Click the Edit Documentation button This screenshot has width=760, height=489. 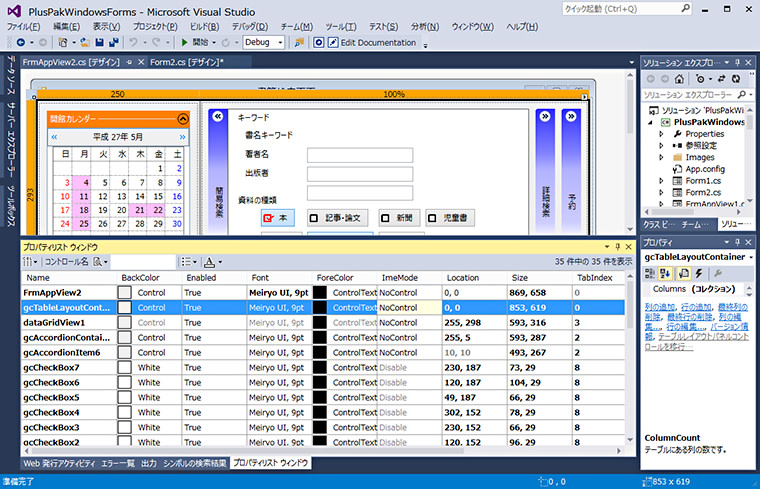pyautogui.click(x=373, y=43)
